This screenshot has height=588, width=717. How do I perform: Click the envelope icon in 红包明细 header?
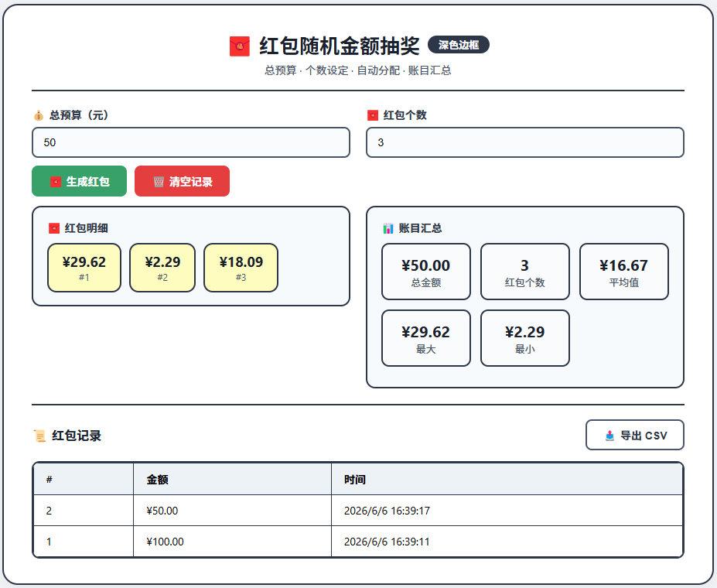tap(54, 227)
